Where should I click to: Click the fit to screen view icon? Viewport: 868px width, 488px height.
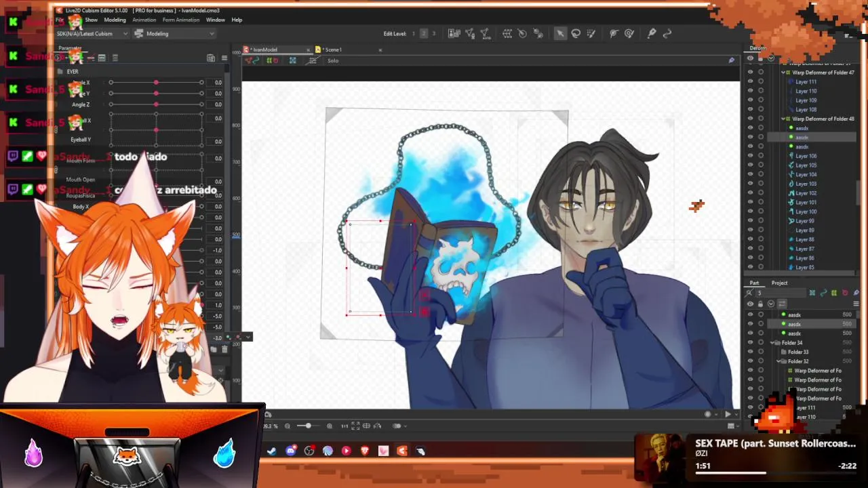coord(355,426)
